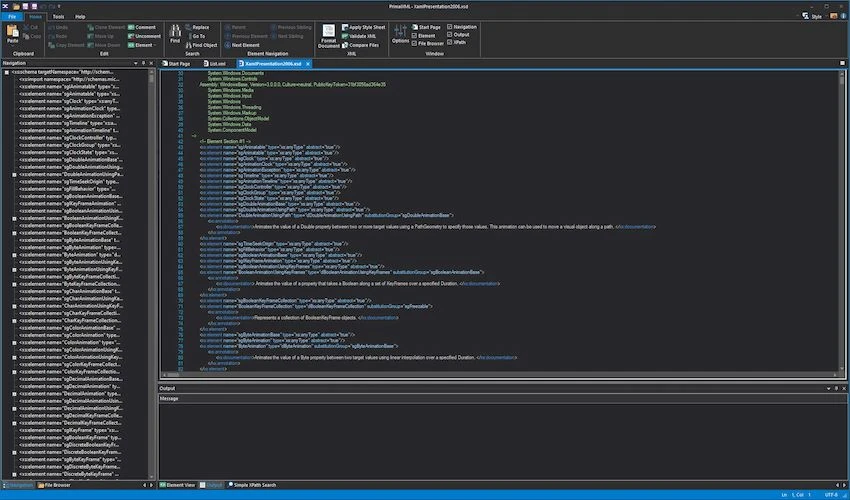Open the Element dropdown in Edit group
The width and height of the screenshot is (850, 500).
pyautogui.click(x=144, y=45)
